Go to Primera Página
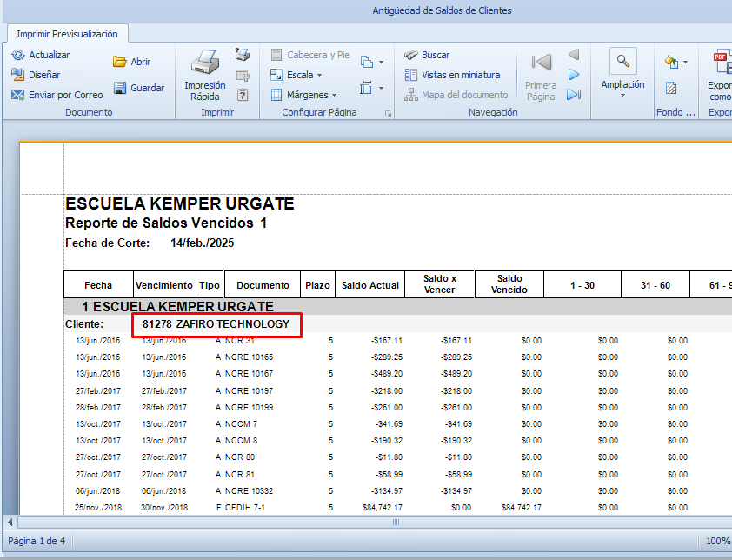This screenshot has width=732, height=560. point(541,76)
